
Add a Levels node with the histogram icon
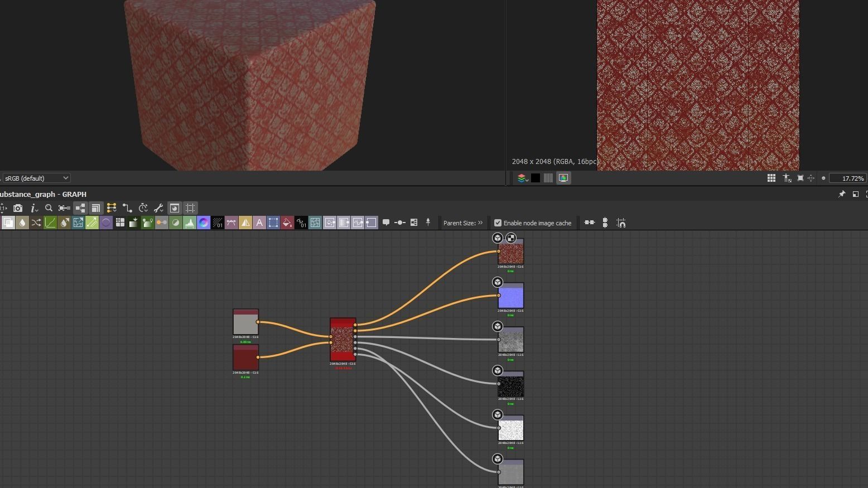click(x=190, y=223)
